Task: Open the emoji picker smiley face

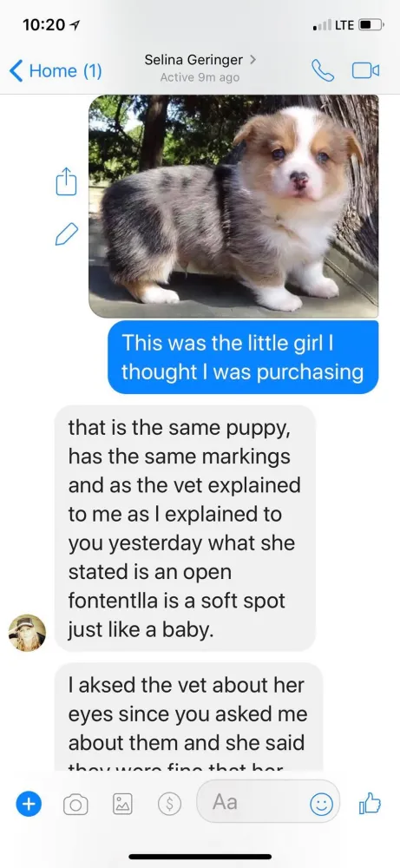Action: 321,803
